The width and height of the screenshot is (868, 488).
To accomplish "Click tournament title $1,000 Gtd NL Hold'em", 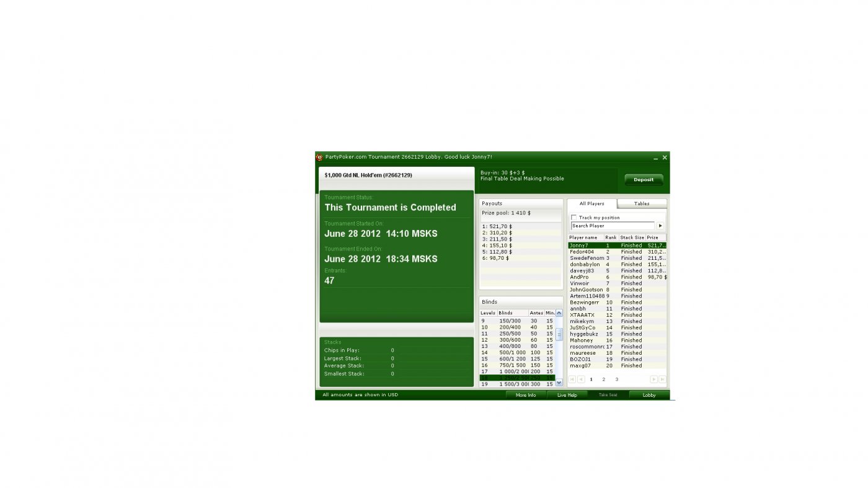I will pyautogui.click(x=368, y=175).
